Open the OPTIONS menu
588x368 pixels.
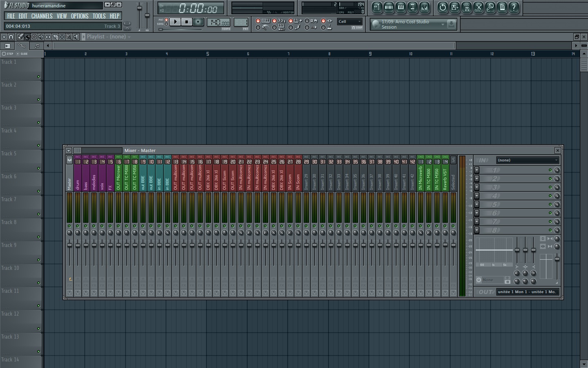80,16
